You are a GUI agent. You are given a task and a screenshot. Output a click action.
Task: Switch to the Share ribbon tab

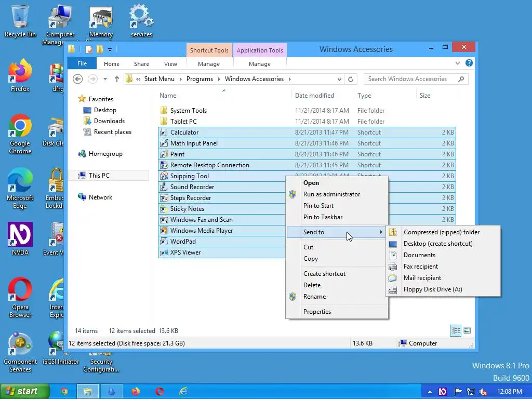pos(141,64)
